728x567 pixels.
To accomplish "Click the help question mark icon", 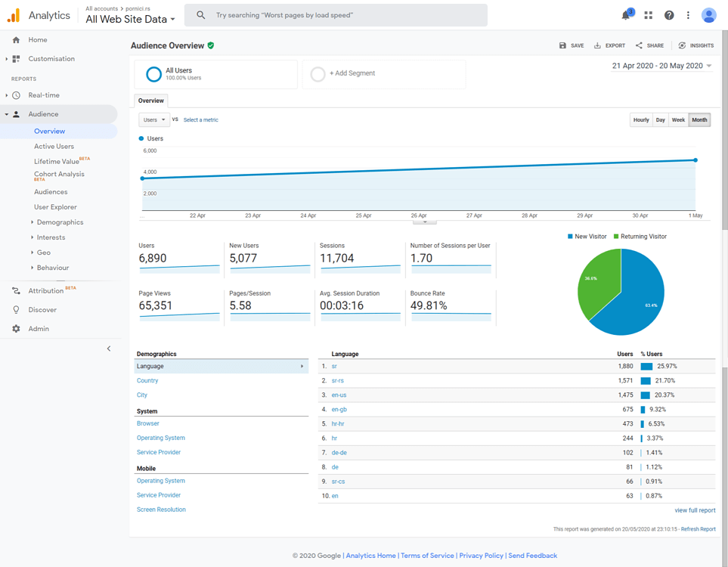I will pyautogui.click(x=669, y=15).
